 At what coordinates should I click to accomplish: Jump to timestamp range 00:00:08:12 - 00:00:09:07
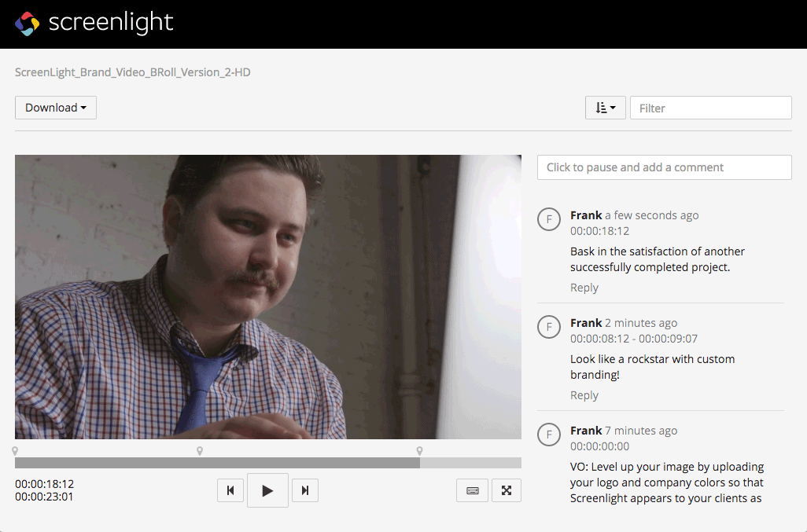coord(634,338)
